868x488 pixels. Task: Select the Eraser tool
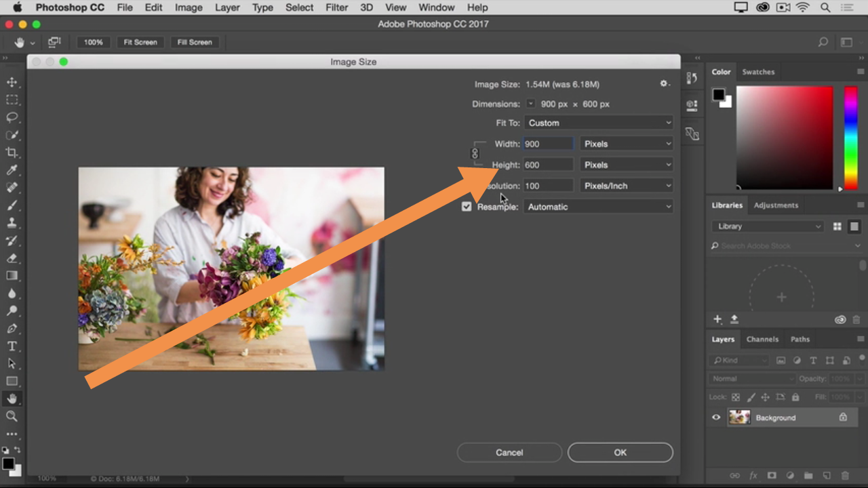[12, 258]
